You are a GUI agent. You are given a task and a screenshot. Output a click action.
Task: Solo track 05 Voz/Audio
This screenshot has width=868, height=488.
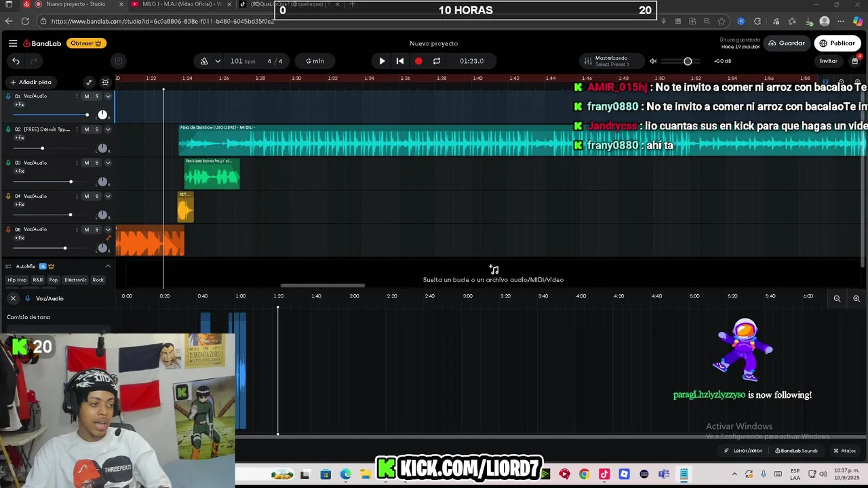[96, 230]
